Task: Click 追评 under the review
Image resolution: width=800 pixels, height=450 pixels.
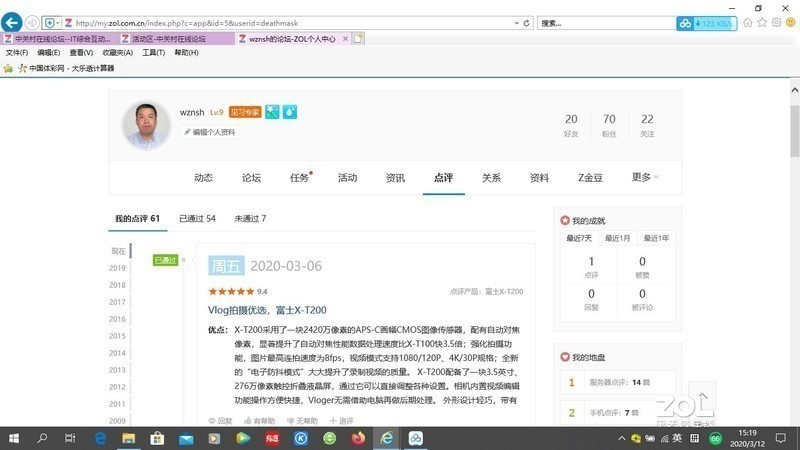Action: 341,421
